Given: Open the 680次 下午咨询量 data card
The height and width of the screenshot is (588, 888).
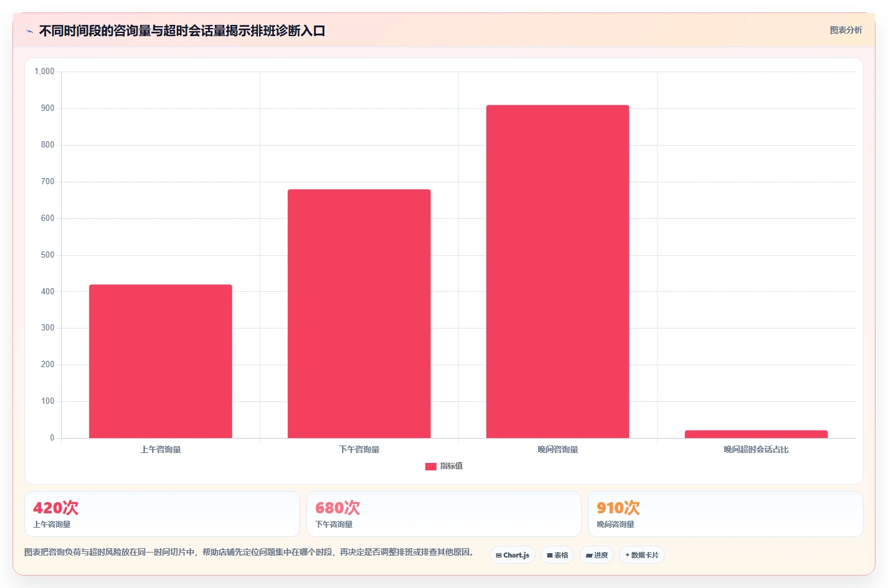Looking at the screenshot, I should pyautogui.click(x=444, y=514).
